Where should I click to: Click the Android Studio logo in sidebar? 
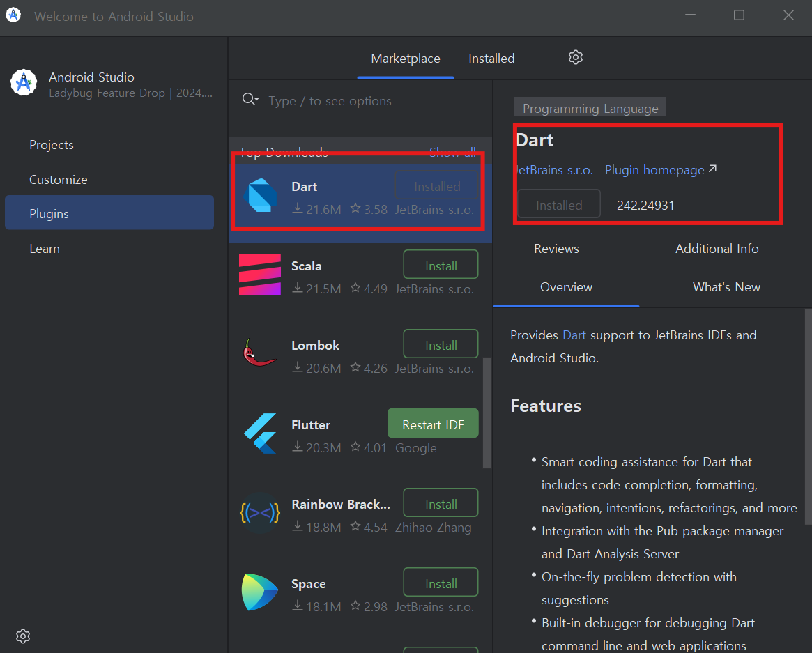24,83
